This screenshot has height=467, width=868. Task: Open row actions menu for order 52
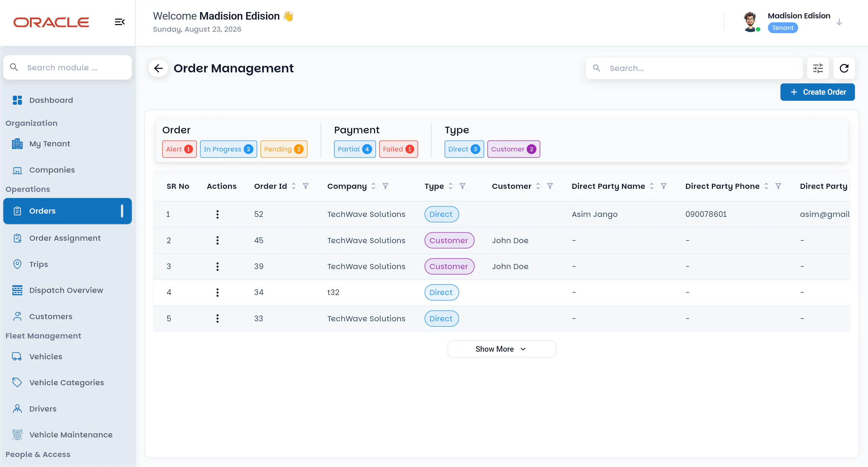217,214
